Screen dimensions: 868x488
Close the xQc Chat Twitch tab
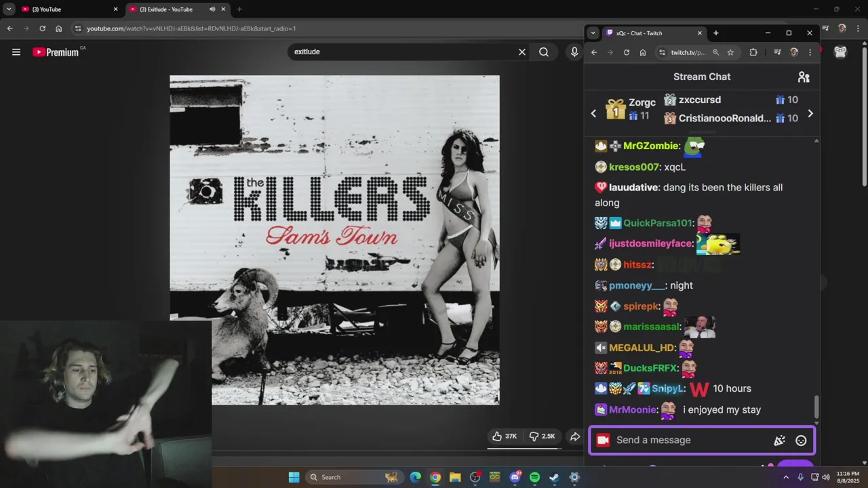click(700, 33)
